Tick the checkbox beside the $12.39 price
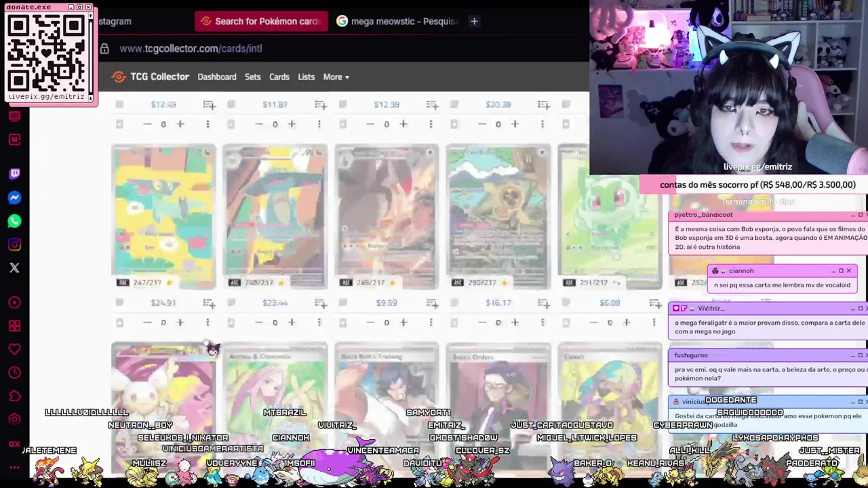This screenshot has height=488, width=868. [342, 104]
